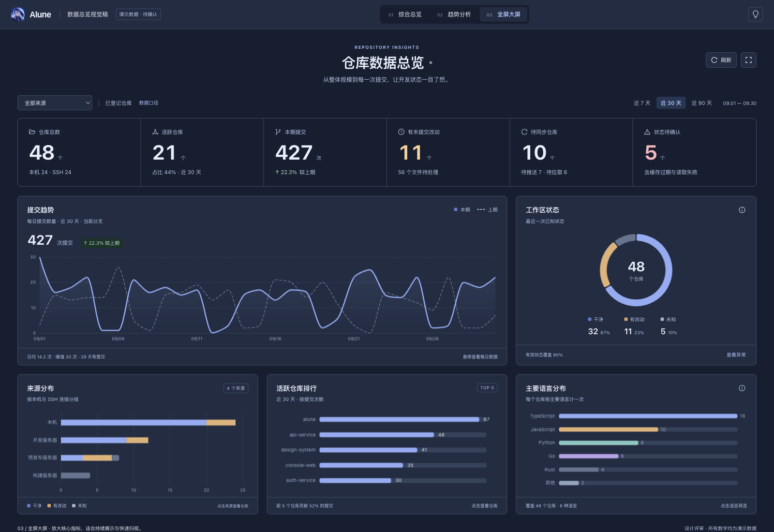Click the sync icon beside 待同步仓库

coord(524,132)
